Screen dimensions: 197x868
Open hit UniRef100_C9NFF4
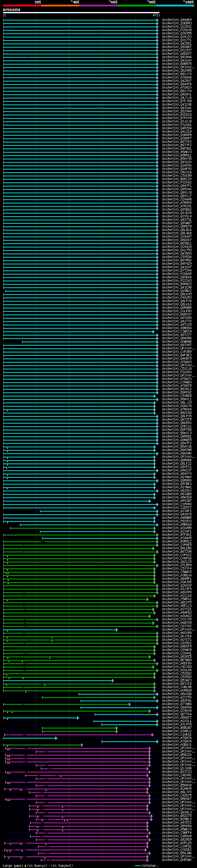point(177,833)
